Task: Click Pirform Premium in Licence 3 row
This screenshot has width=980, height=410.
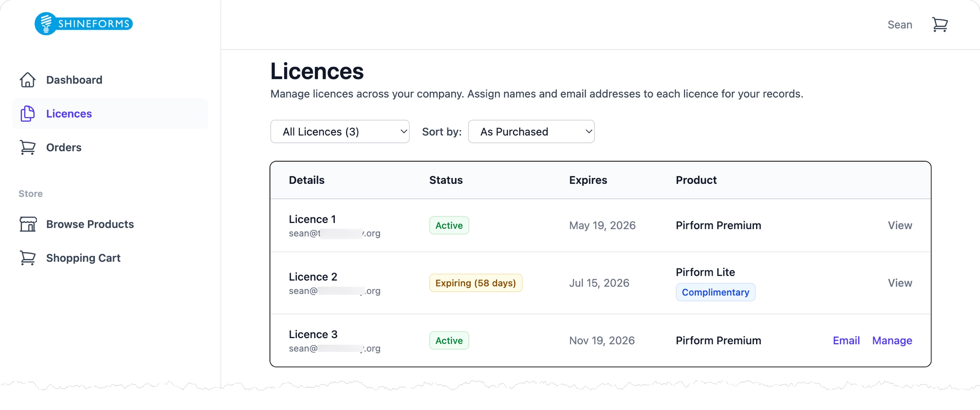Action: 718,341
